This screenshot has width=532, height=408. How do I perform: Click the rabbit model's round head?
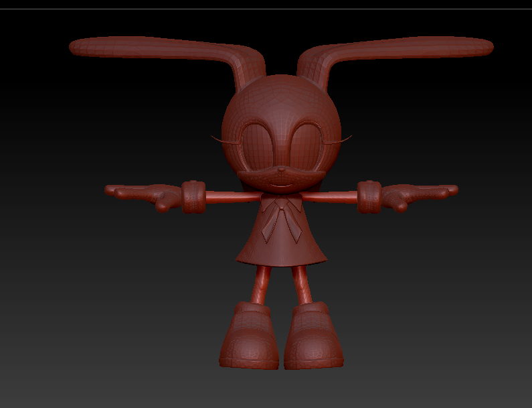[281, 134]
